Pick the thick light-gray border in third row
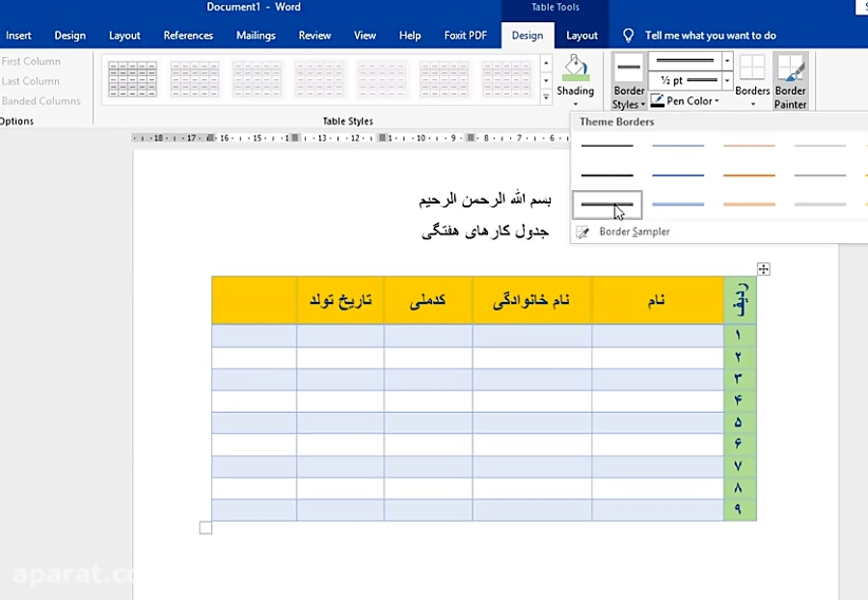 [820, 205]
